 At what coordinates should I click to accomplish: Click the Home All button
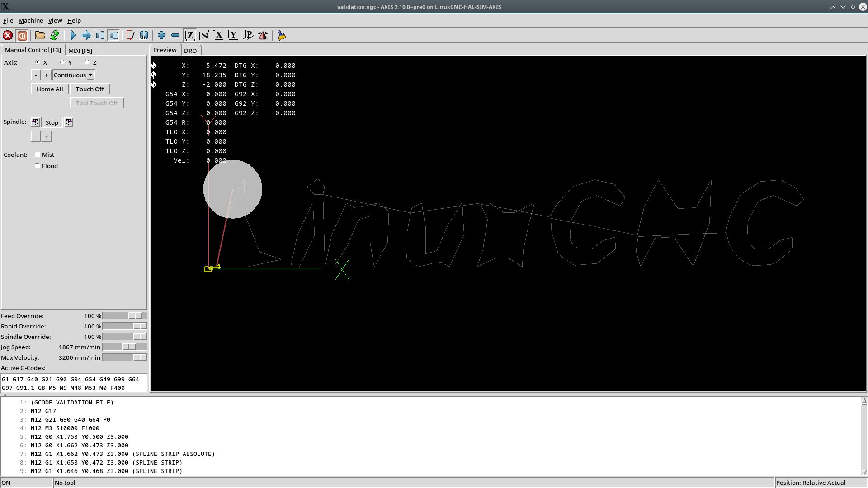[x=50, y=89]
